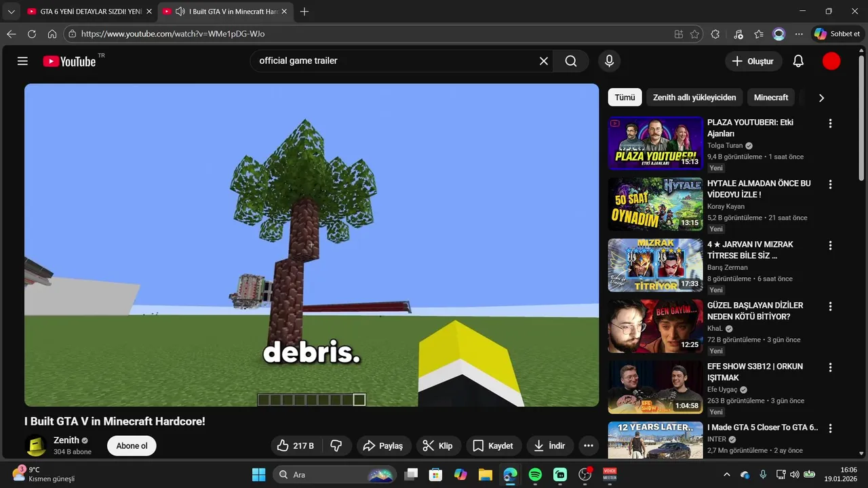868x488 pixels.
Task: Click the Kaydet save button
Action: [x=494, y=445]
